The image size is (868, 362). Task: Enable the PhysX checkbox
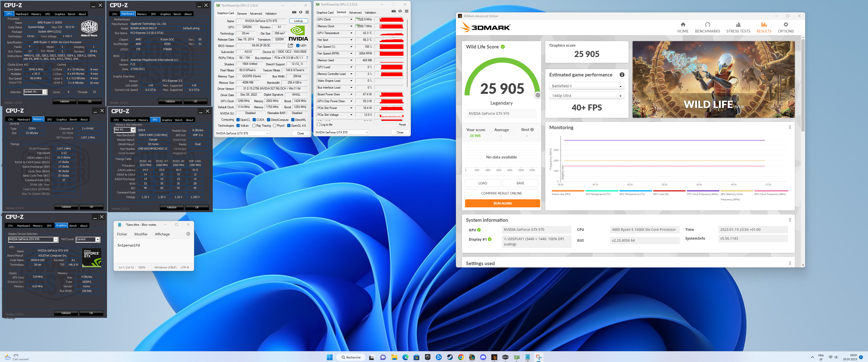point(274,126)
